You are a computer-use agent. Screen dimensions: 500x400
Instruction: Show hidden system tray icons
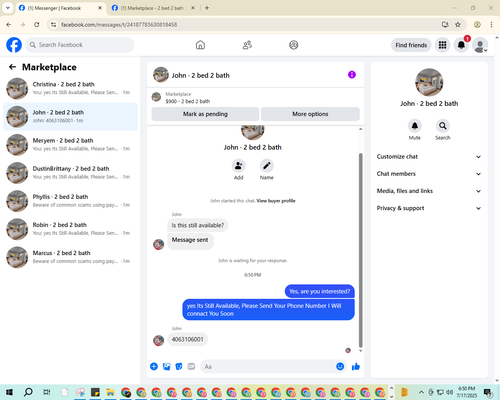[x=421, y=392]
